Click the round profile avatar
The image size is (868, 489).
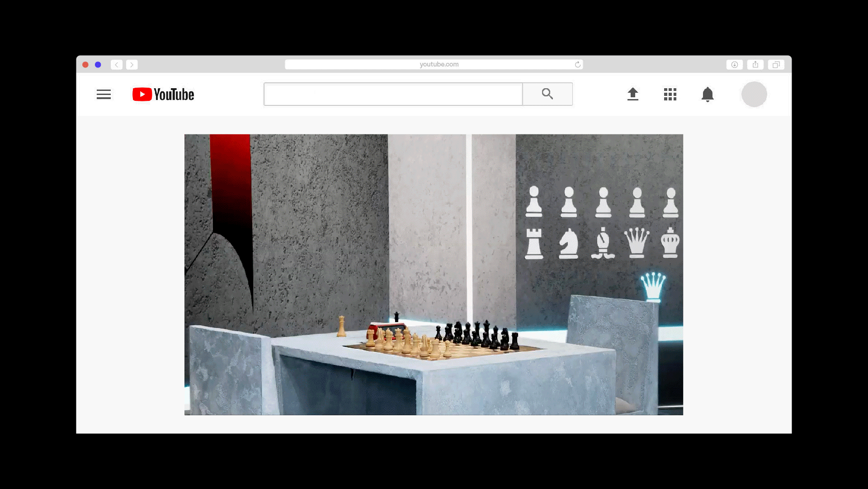(754, 94)
